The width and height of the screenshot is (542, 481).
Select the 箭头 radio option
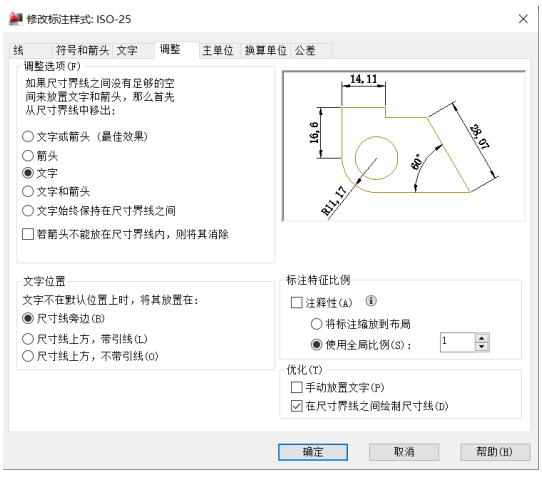click(28, 155)
